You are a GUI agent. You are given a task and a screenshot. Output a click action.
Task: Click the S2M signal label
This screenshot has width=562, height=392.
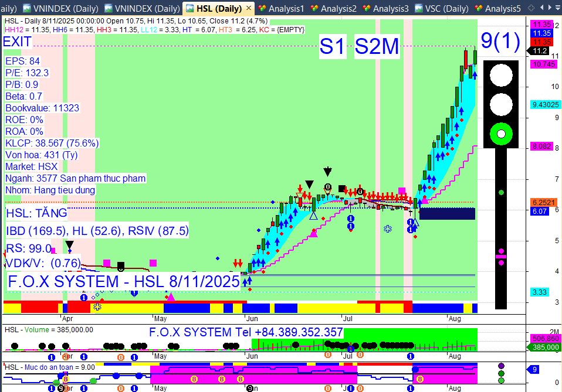377,46
